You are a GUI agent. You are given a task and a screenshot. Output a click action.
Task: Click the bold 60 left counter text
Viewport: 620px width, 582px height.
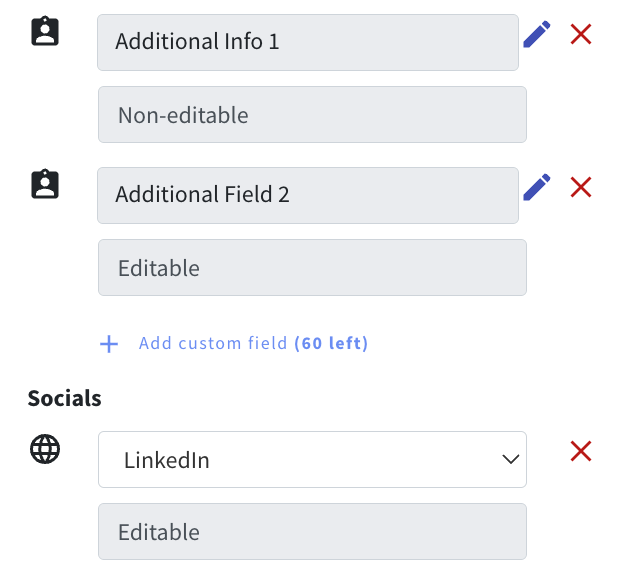click(331, 343)
